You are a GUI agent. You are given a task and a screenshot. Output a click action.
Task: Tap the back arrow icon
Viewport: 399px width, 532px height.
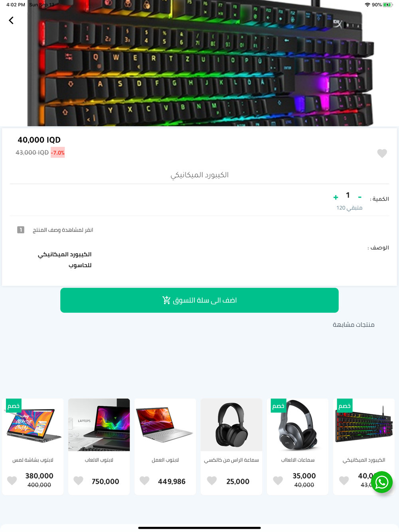pyautogui.click(x=11, y=20)
